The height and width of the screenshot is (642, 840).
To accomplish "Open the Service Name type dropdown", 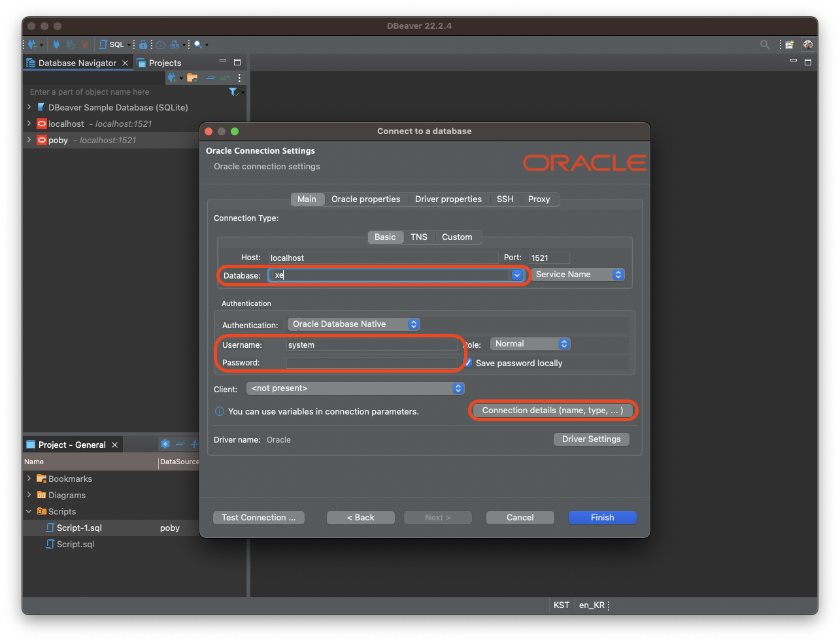I will point(577,275).
